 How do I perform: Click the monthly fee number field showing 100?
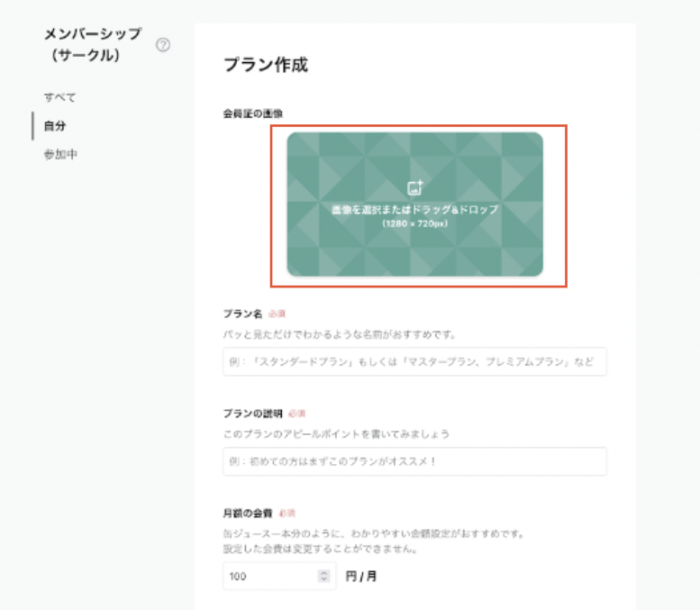(x=279, y=576)
